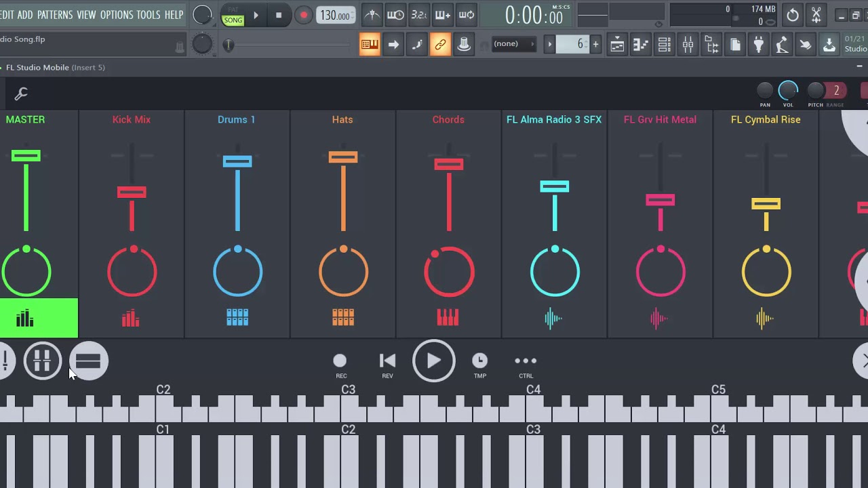This screenshot has width=868, height=488.
Task: Open the piano roll view icon
Action: point(641,45)
